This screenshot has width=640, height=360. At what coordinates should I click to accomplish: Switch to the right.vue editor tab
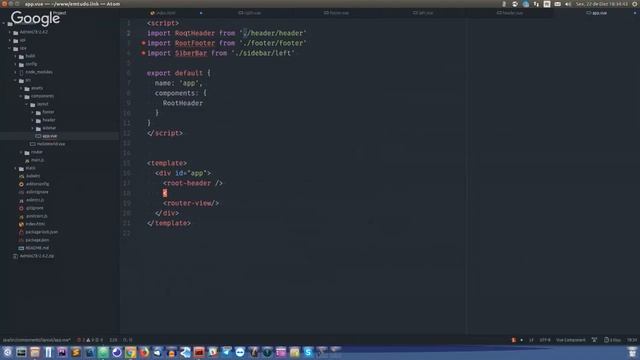[x=250, y=13]
